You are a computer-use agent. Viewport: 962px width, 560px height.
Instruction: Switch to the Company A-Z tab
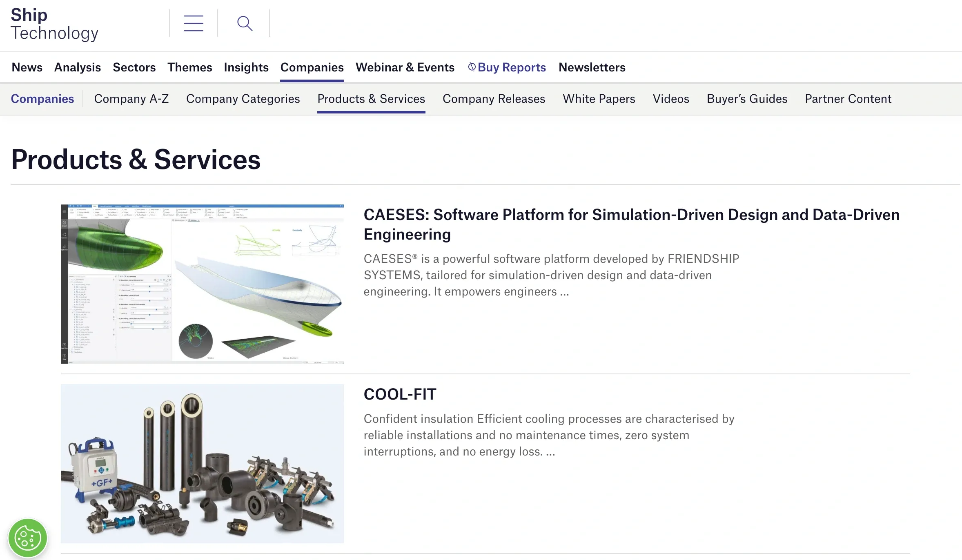point(131,99)
